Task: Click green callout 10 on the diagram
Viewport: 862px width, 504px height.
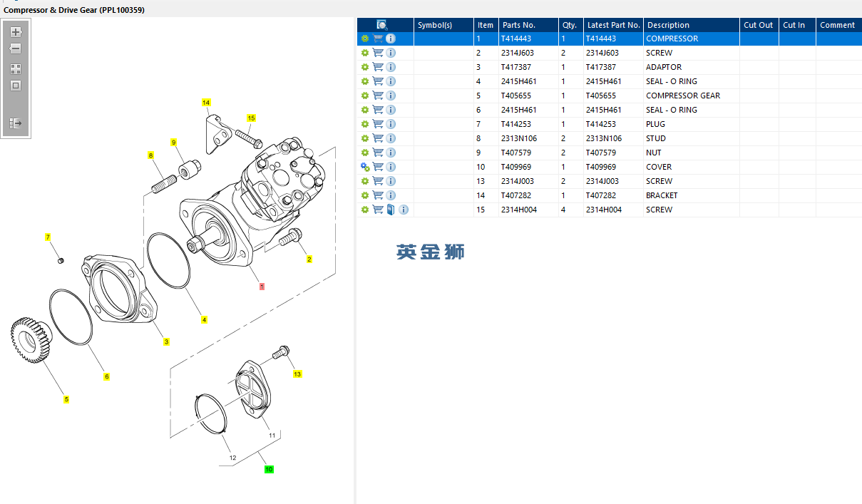Action: 269,469
